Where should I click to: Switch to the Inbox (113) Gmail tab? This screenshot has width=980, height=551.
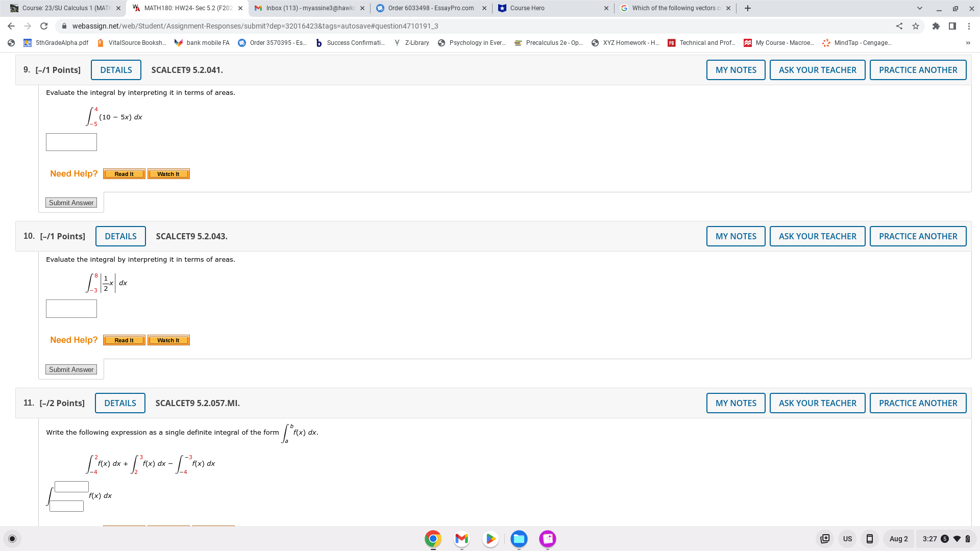(x=306, y=8)
